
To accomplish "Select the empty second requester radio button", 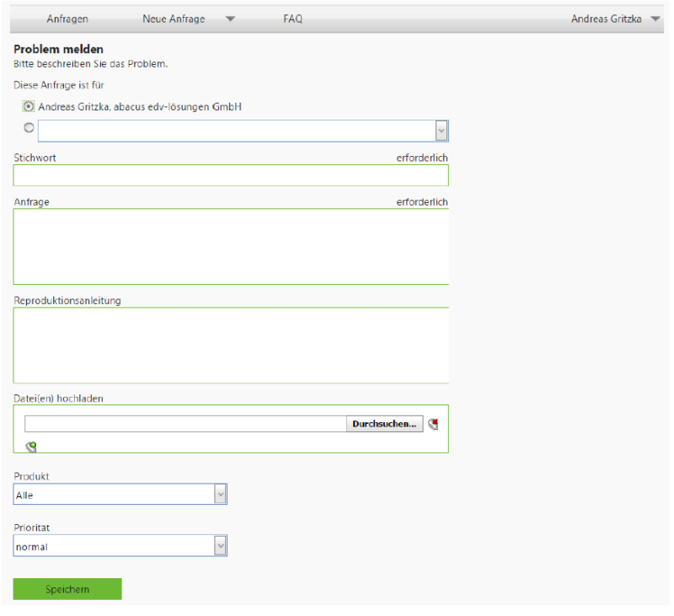I will pyautogui.click(x=28, y=127).
